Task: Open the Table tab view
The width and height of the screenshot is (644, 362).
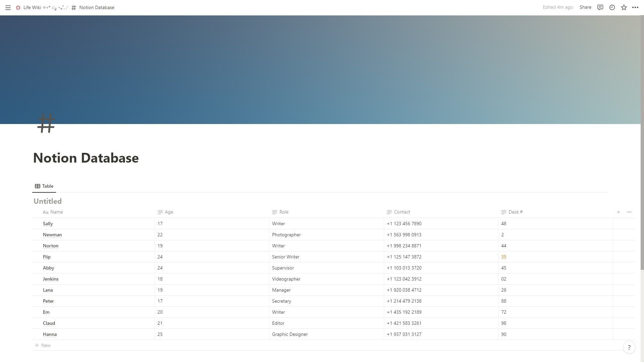Action: coord(44,186)
